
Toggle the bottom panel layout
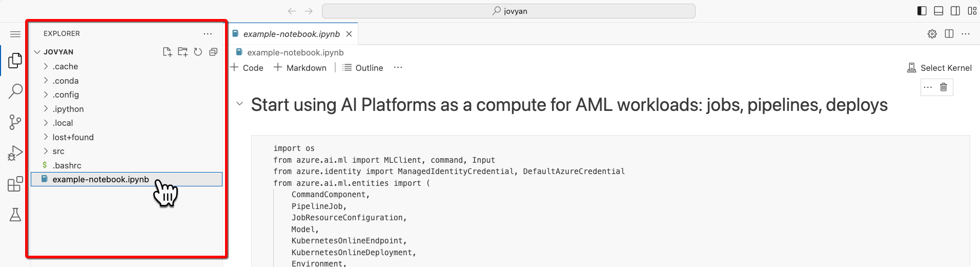[x=938, y=11]
